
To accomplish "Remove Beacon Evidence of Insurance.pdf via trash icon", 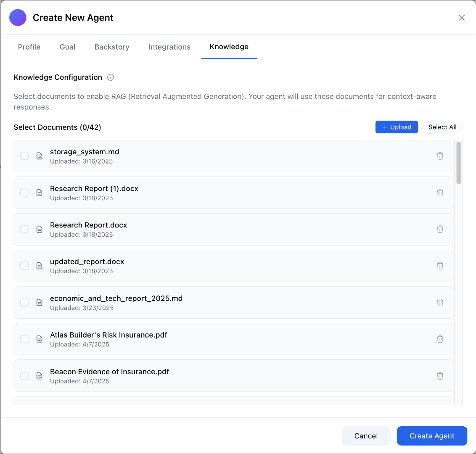I will pyautogui.click(x=440, y=375).
